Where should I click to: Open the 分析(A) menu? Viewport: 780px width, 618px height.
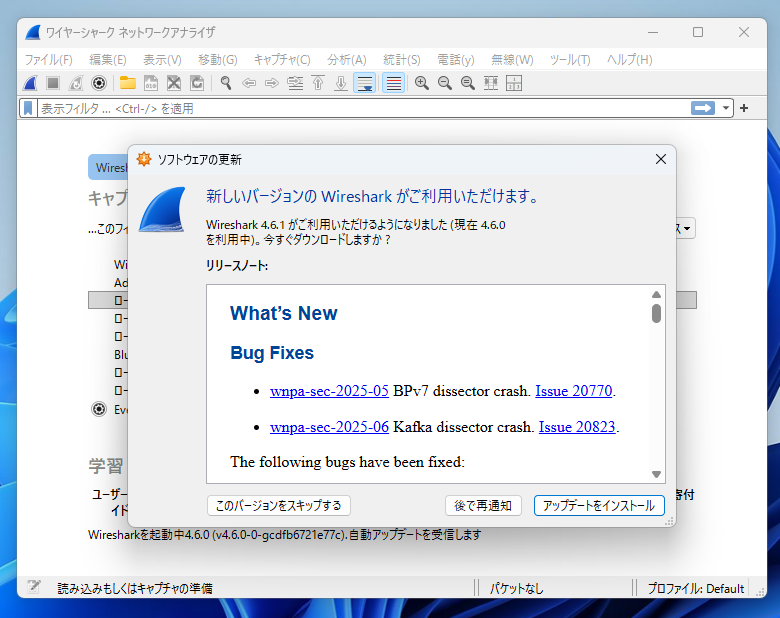pos(347,60)
